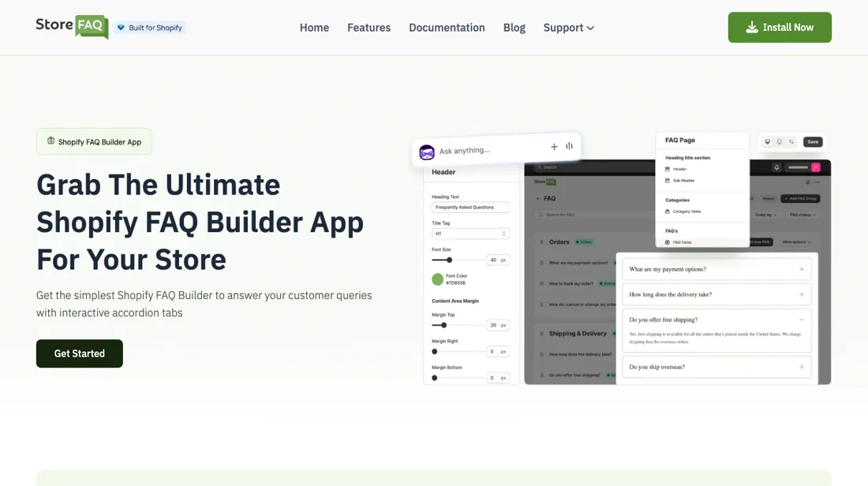The image size is (868, 486).
Task: Select the desktop preview icon beside Save
Action: 767,142
